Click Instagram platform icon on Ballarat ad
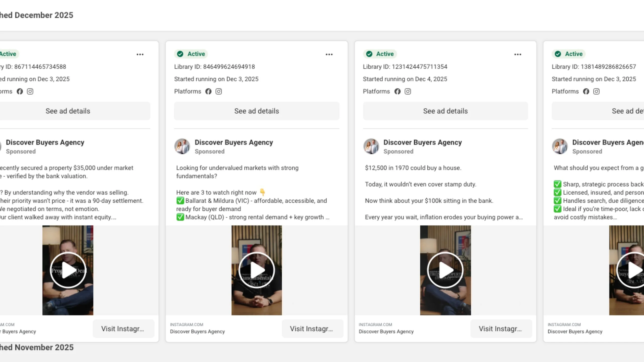The image size is (644, 362). tap(219, 92)
